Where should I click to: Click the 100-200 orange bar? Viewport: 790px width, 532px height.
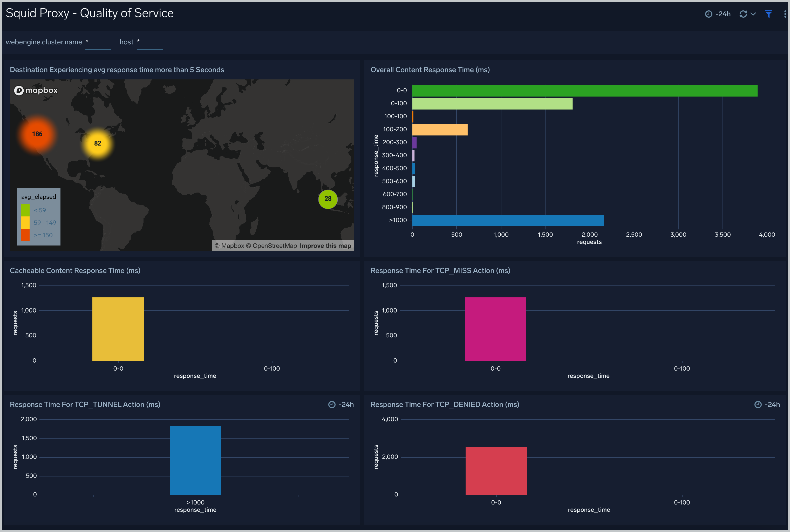coord(440,129)
